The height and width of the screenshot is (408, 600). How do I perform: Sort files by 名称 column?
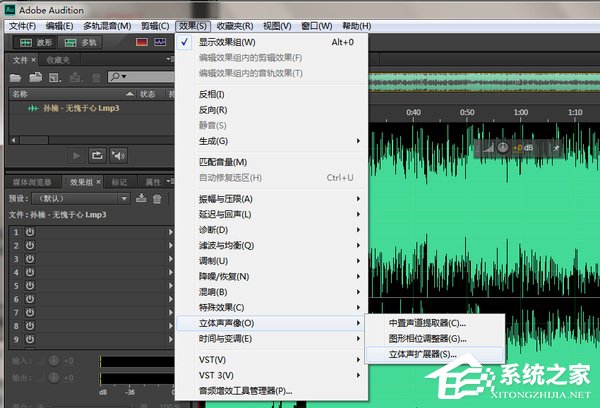20,94
